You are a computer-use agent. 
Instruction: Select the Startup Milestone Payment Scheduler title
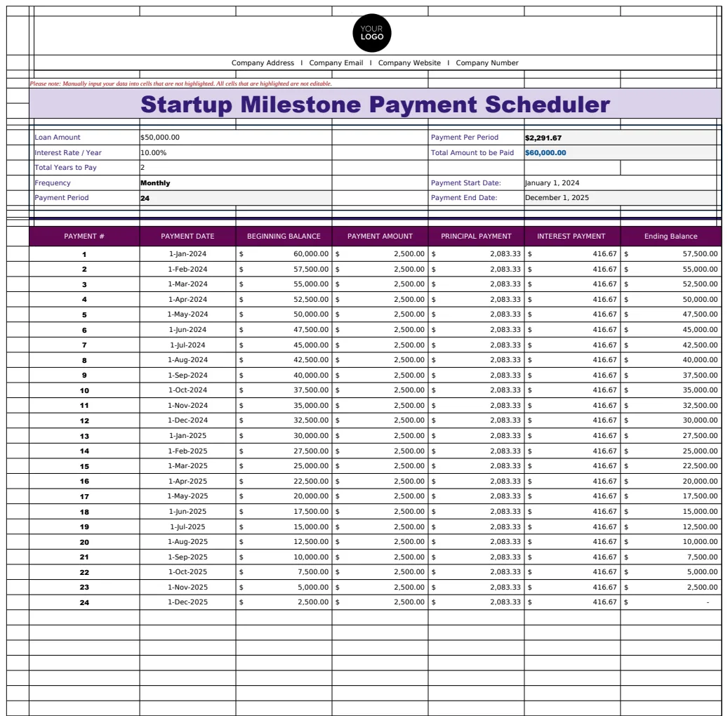pyautogui.click(x=375, y=104)
